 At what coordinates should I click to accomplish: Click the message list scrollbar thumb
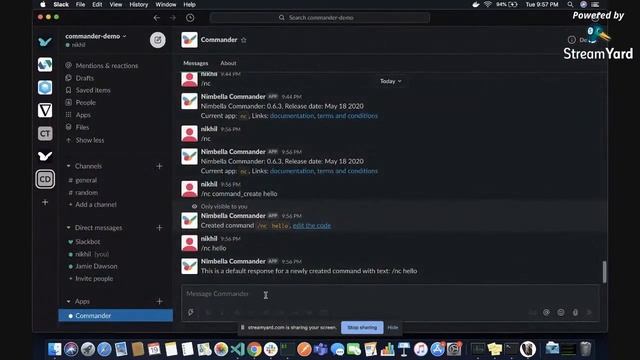(x=604, y=271)
